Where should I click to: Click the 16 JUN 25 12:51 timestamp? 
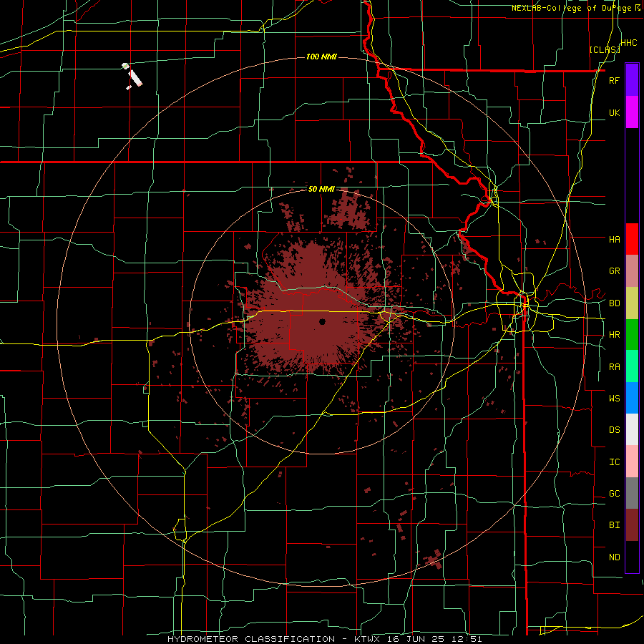(x=435, y=639)
